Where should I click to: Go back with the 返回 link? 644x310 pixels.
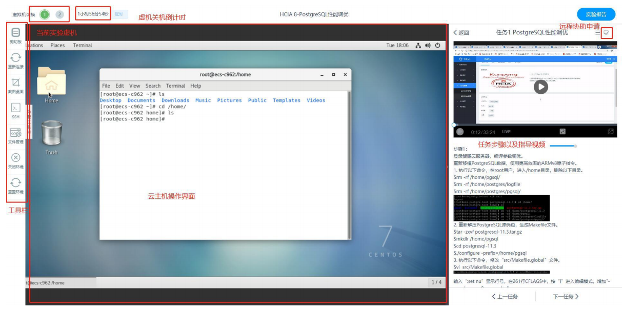(461, 32)
